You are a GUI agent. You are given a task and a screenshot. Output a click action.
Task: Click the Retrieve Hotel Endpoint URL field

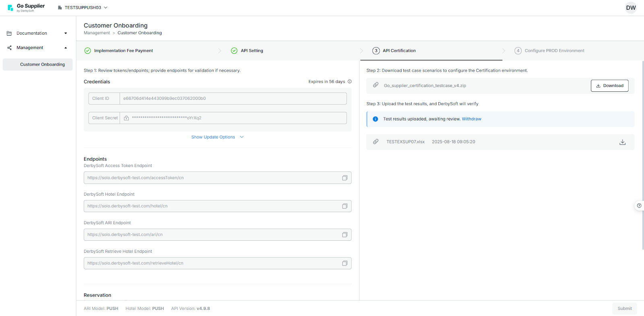pyautogui.click(x=217, y=263)
